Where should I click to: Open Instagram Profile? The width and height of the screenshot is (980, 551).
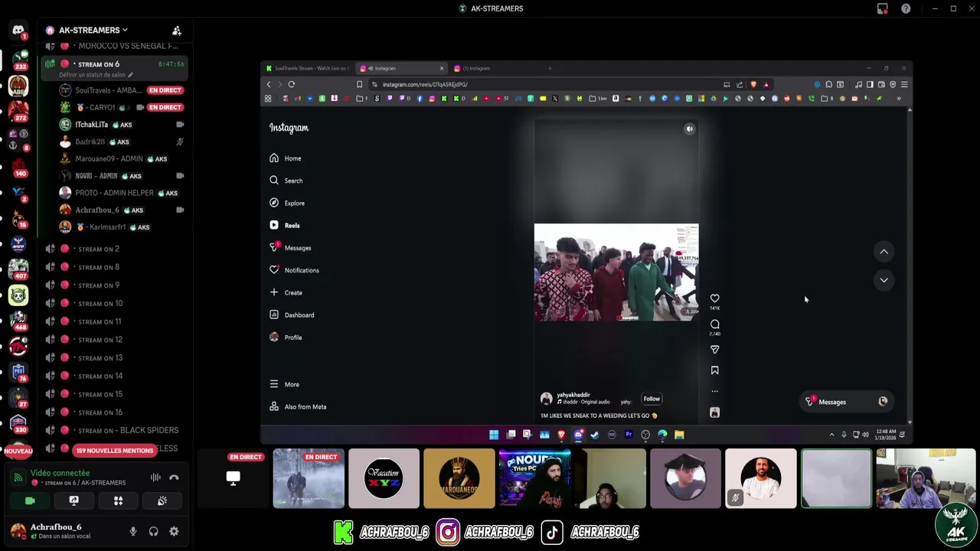click(286, 337)
